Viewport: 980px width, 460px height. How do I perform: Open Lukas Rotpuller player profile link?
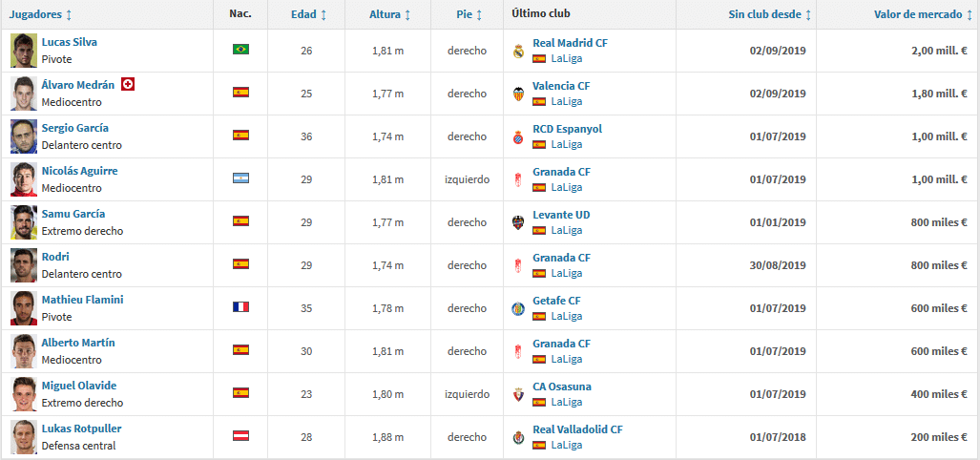[81, 429]
